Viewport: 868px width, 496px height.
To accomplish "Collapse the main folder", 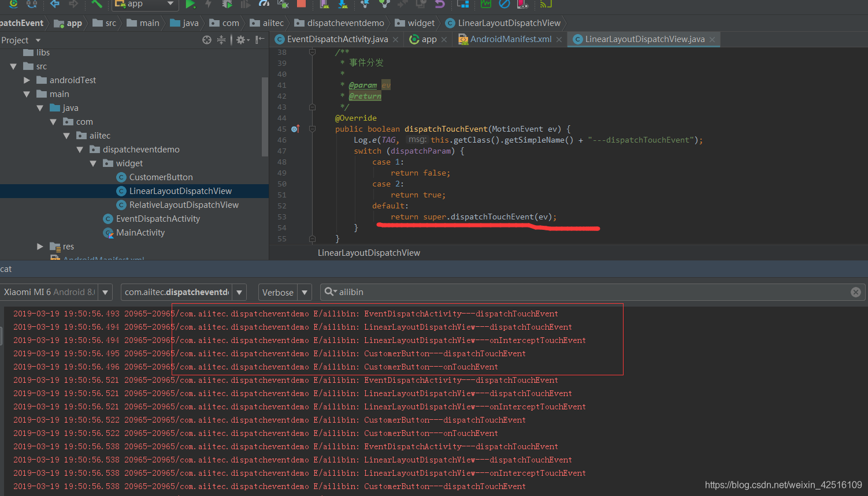I will tap(27, 94).
